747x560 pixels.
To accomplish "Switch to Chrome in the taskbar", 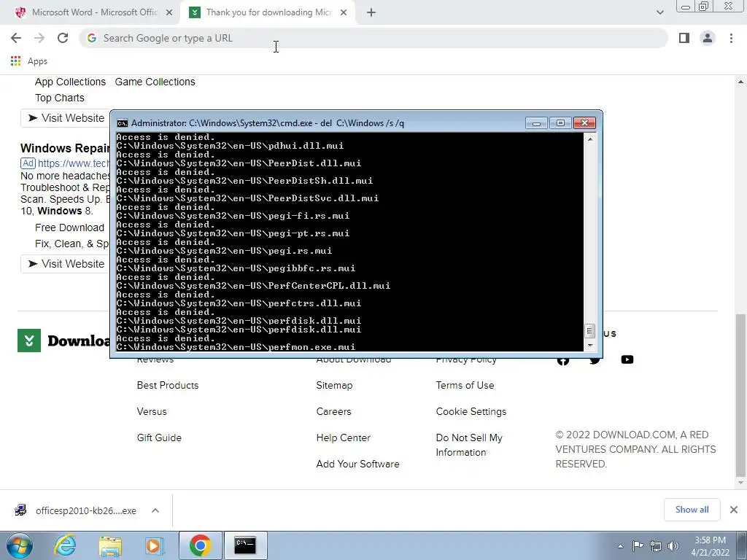I will 201,545.
